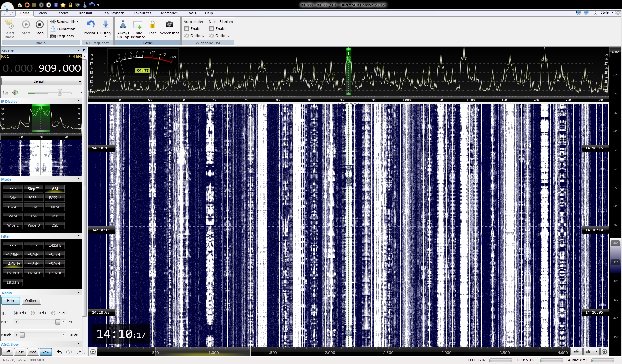The image size is (622, 364).
Task: Open the History dropdown in RX Frequency
Action: click(x=106, y=28)
